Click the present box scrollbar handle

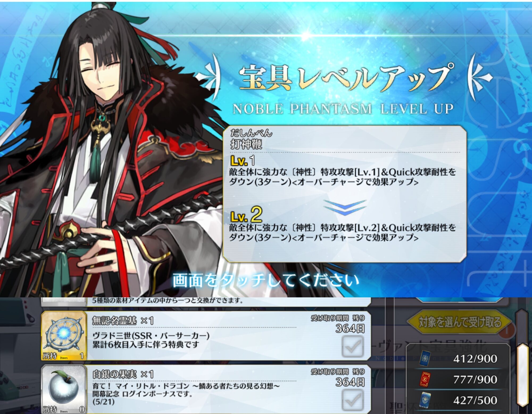point(522,375)
